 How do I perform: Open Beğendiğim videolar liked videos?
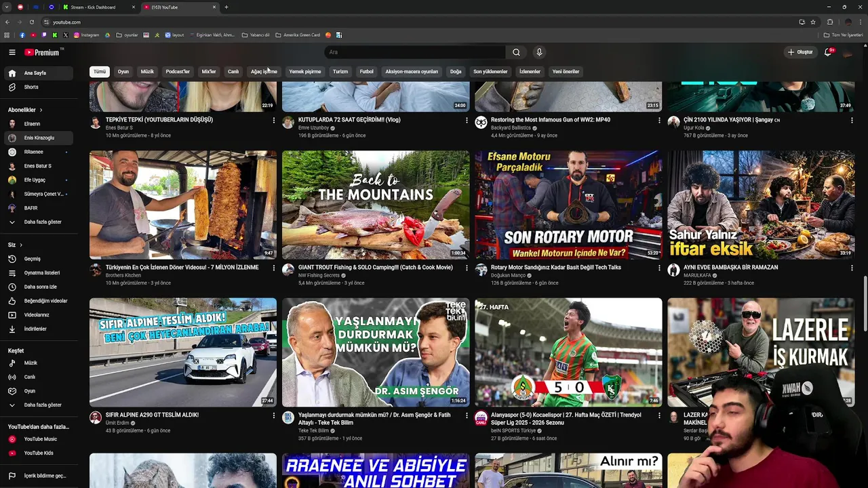(x=39, y=301)
